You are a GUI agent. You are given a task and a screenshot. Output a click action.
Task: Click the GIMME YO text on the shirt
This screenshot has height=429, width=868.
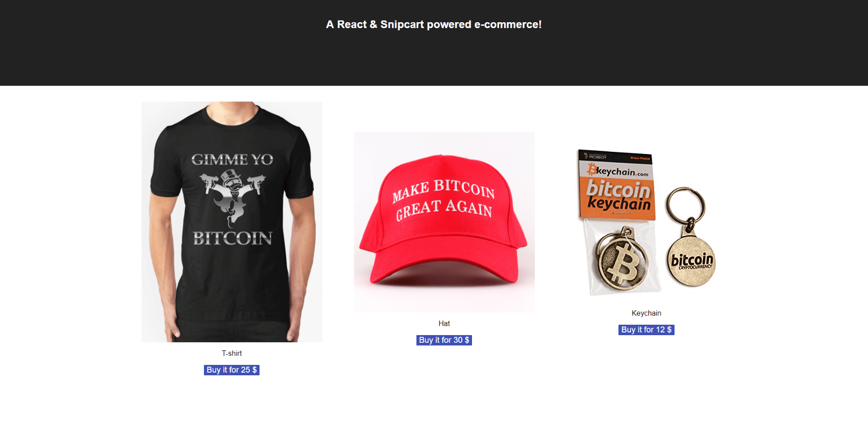(x=232, y=159)
